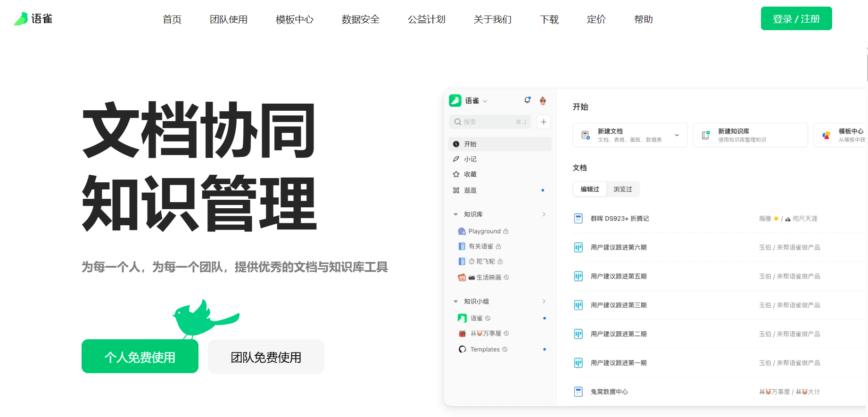Open the 首页 nav item
The width and height of the screenshot is (868, 417).
(172, 19)
